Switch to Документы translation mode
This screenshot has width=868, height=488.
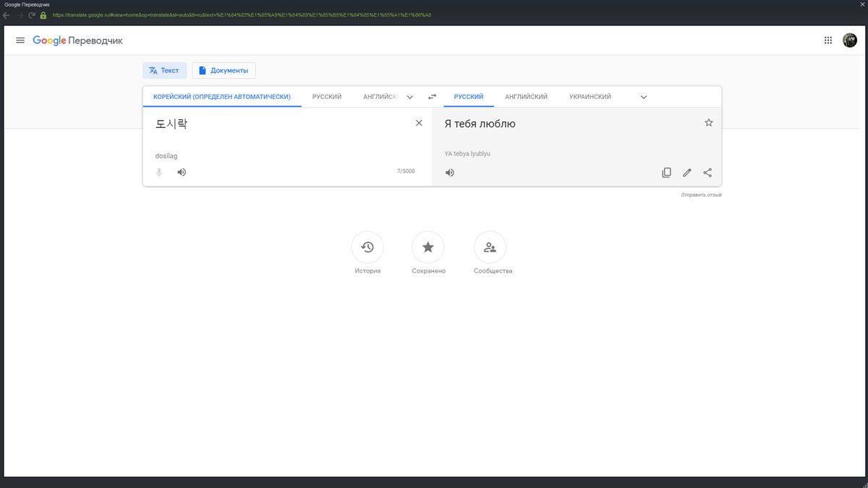tap(224, 70)
